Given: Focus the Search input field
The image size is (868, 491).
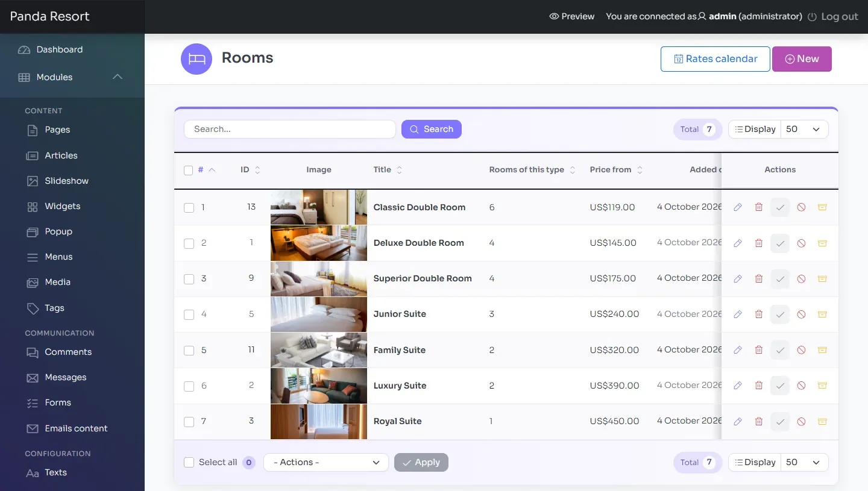Looking at the screenshot, I should [290, 129].
